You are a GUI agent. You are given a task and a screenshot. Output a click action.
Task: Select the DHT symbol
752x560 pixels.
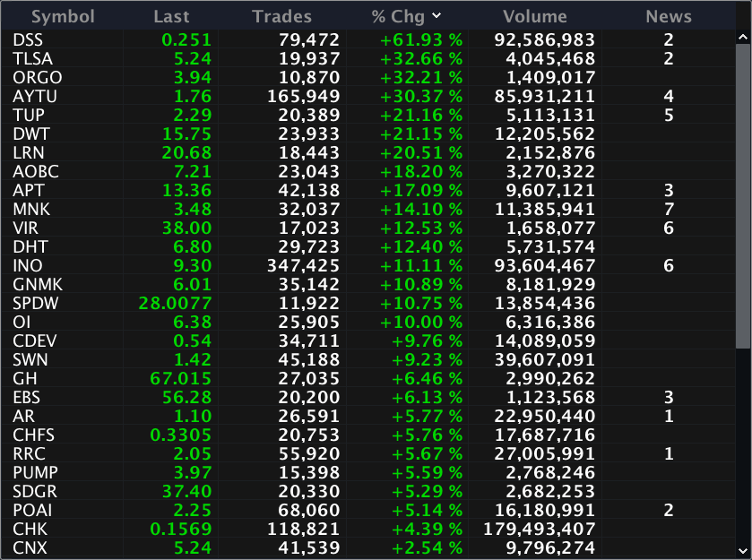point(30,247)
